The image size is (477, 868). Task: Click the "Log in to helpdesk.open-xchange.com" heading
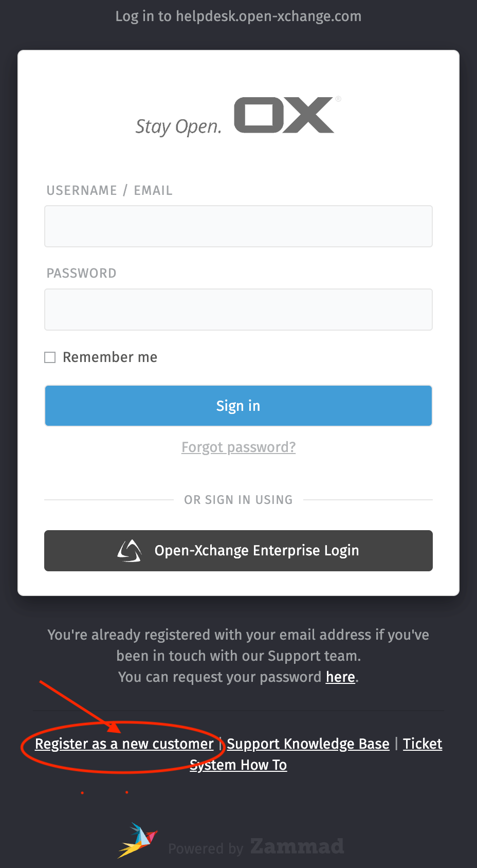click(x=238, y=16)
